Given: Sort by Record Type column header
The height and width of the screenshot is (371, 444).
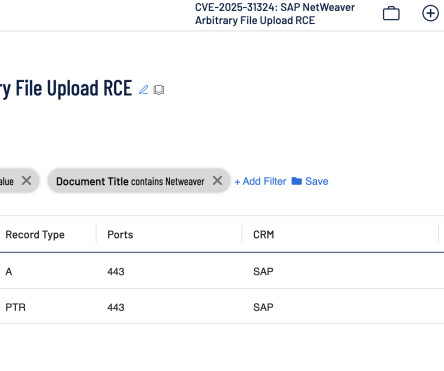Looking at the screenshot, I should coord(35,235).
